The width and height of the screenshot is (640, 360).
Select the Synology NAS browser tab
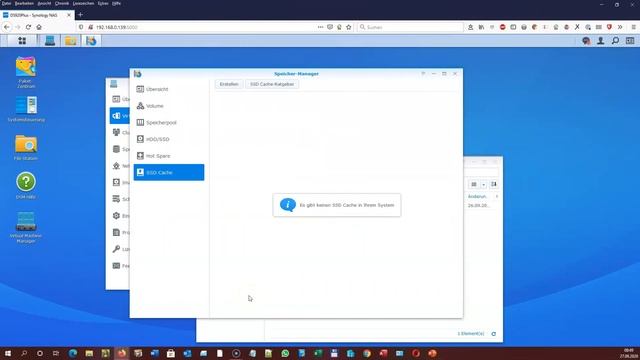[x=37, y=15]
